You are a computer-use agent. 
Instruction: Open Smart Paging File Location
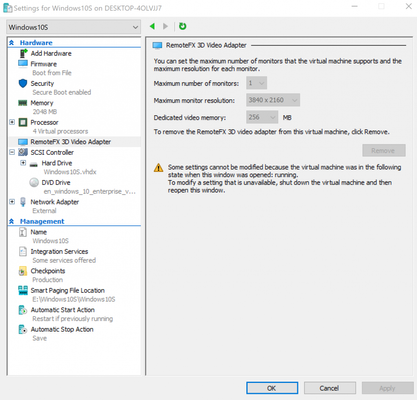tap(68, 290)
